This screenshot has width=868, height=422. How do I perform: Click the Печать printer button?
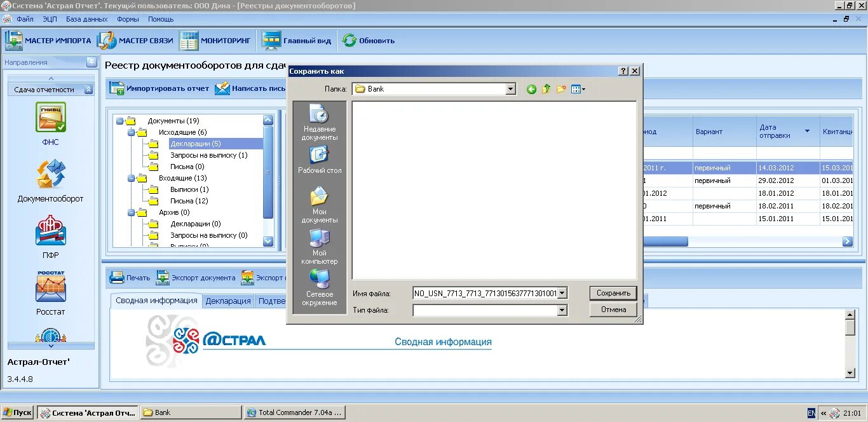130,278
